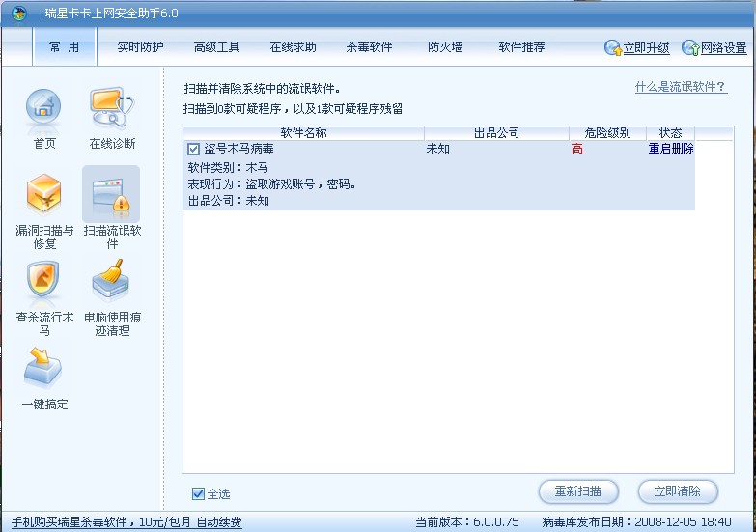
Task: Click the 病毒库发布日期 status text
Action: coord(636,522)
